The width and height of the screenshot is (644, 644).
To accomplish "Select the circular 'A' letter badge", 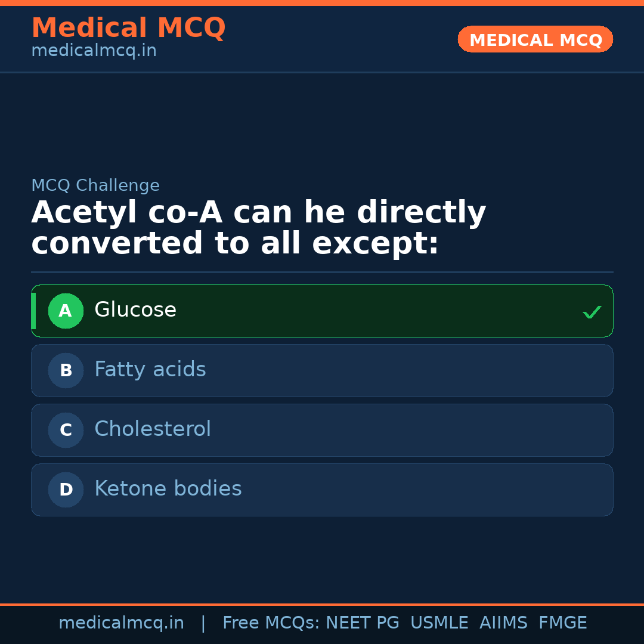I will (66, 311).
